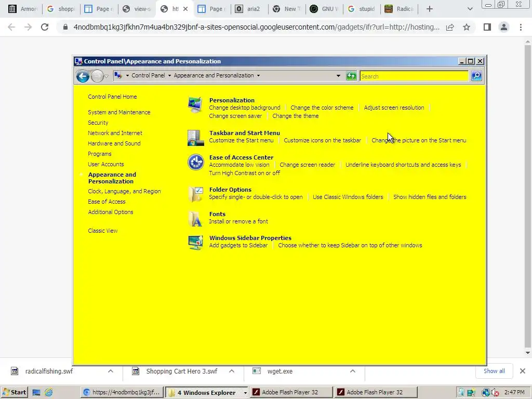
Task: Click the Control Panel search magnifier button
Action: tap(476, 76)
